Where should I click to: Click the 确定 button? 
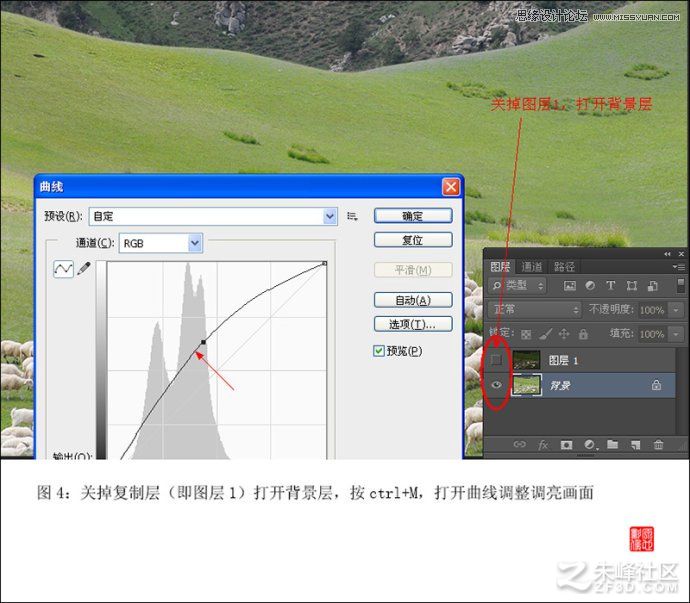pos(413,216)
